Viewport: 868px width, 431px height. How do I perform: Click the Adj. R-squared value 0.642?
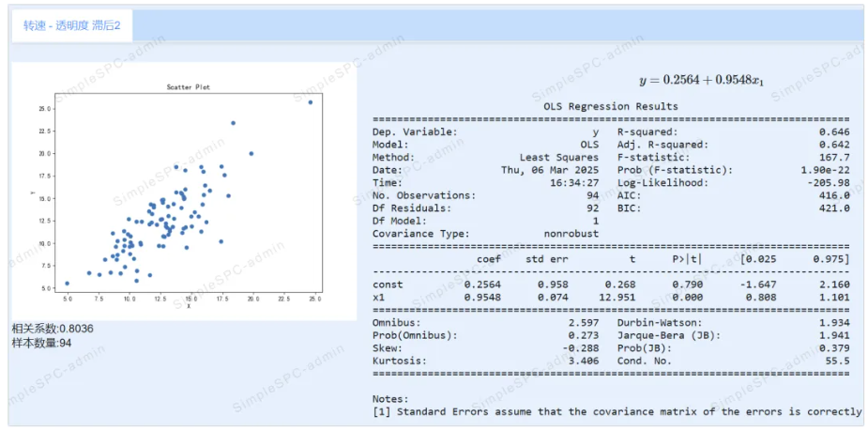[834, 145]
